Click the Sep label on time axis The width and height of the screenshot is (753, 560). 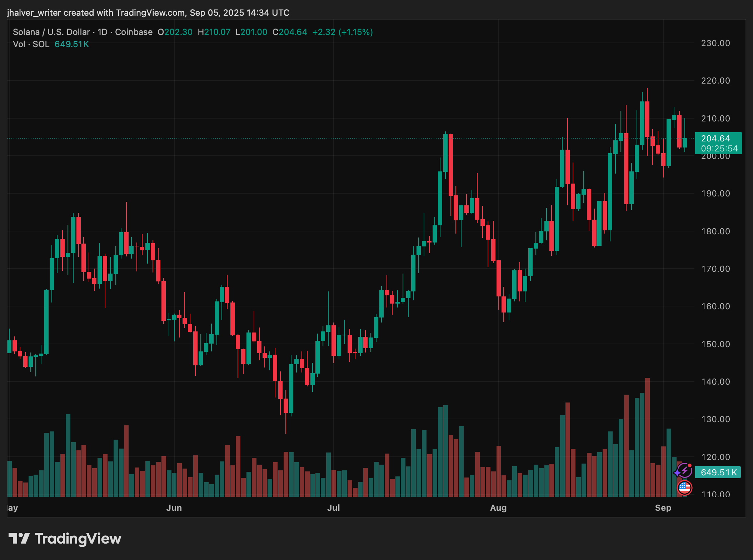click(663, 507)
